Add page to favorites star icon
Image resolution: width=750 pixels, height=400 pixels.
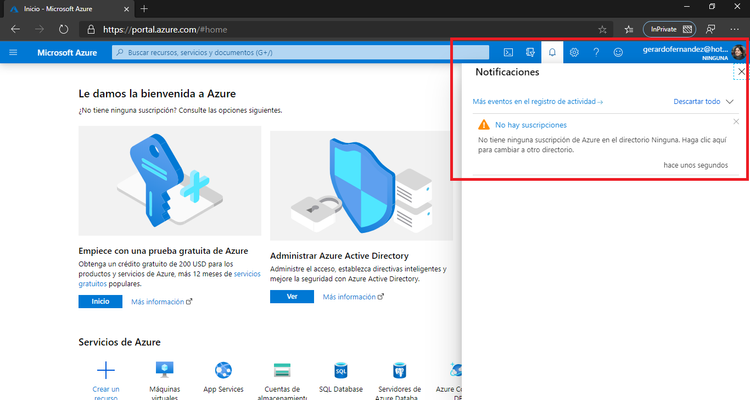[602, 30]
